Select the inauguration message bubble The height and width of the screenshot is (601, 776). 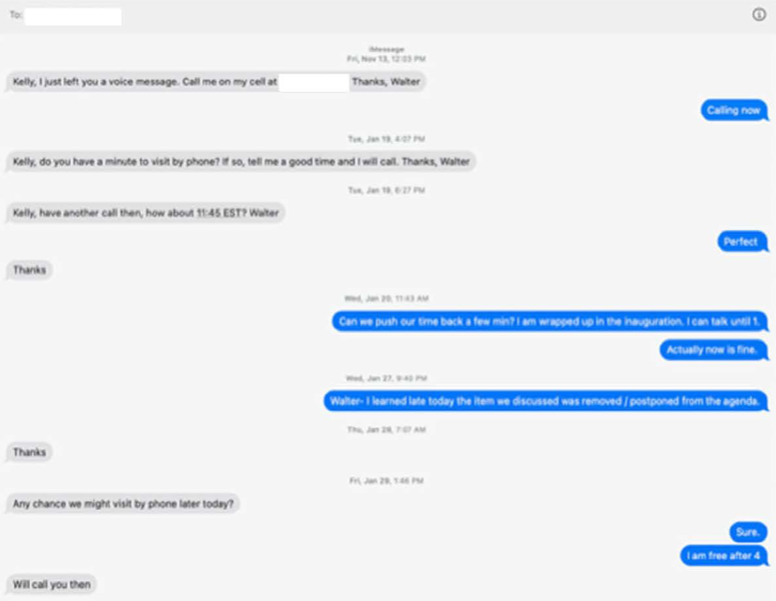[549, 322]
